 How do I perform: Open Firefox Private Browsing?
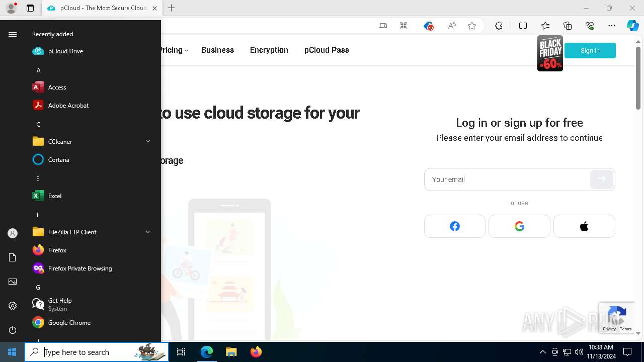[91, 268]
